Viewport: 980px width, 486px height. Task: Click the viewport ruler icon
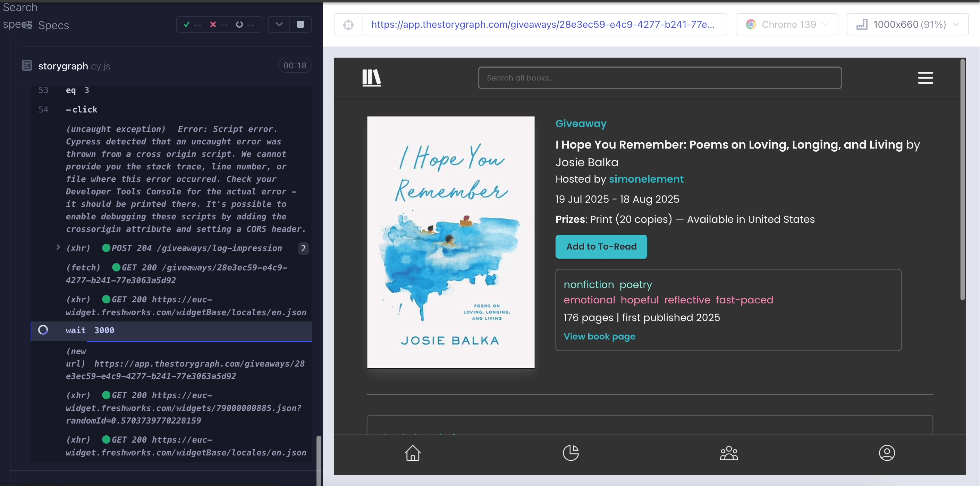click(862, 25)
